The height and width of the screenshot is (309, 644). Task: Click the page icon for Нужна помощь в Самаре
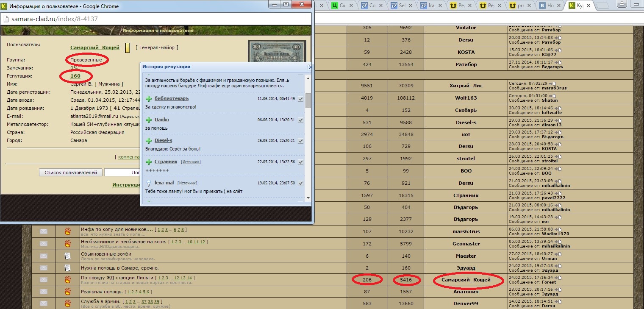(67, 268)
